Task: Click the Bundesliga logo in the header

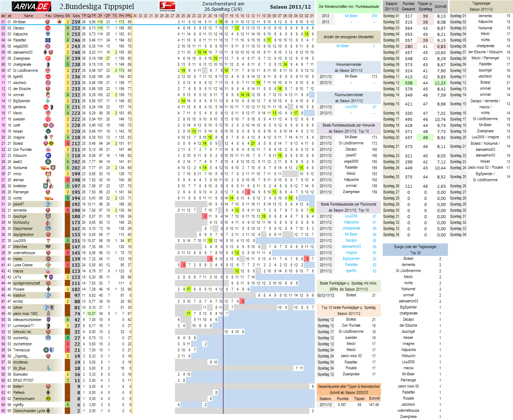Action: point(167,6)
